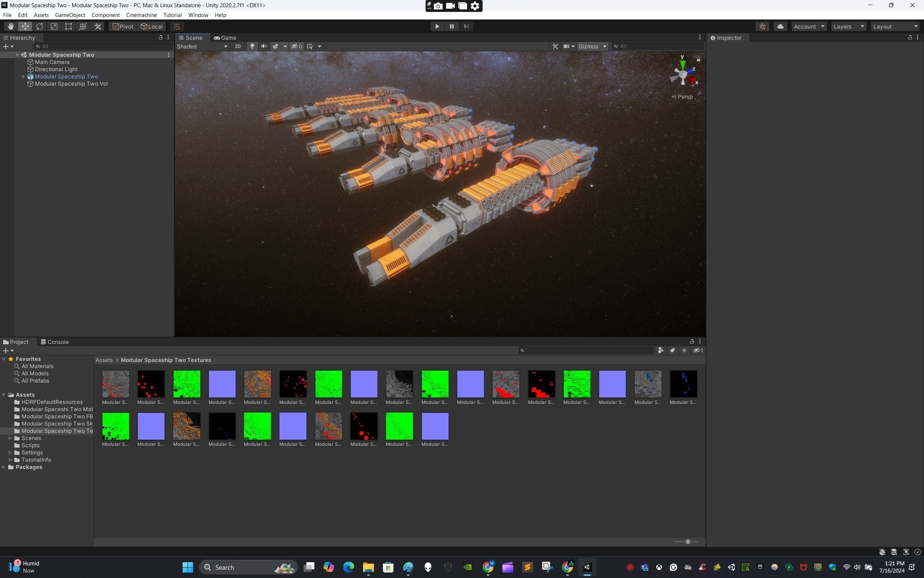Click Assets in breadcrumb path
924x578 pixels.
coord(104,360)
